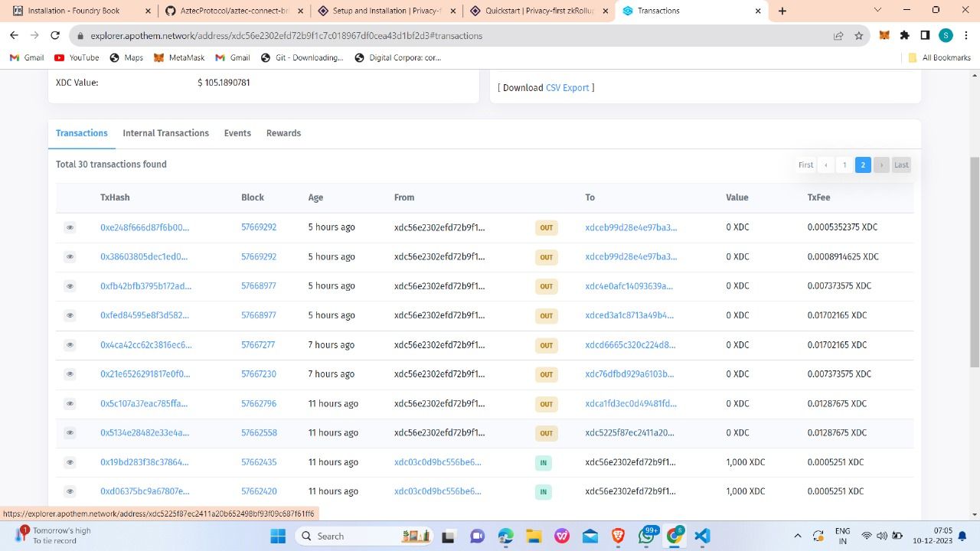Launch Visual Studio Code from taskbar
The width and height of the screenshot is (980, 551).
(702, 536)
